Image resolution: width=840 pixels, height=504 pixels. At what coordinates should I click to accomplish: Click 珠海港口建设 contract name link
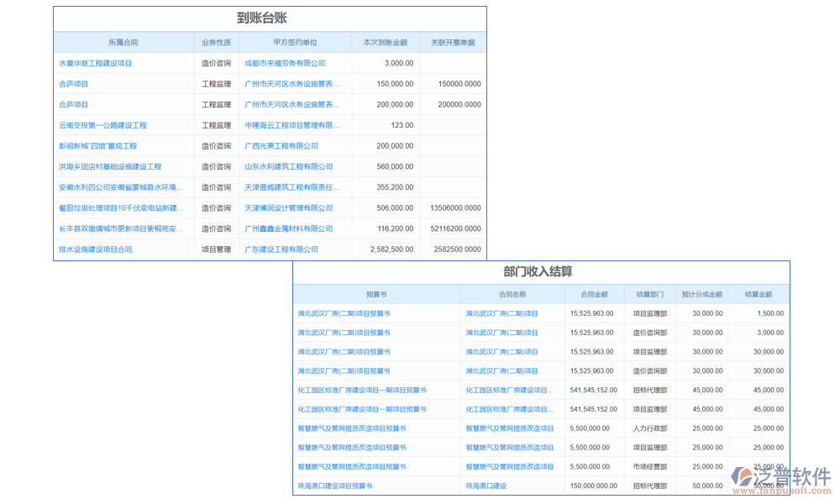point(486,486)
